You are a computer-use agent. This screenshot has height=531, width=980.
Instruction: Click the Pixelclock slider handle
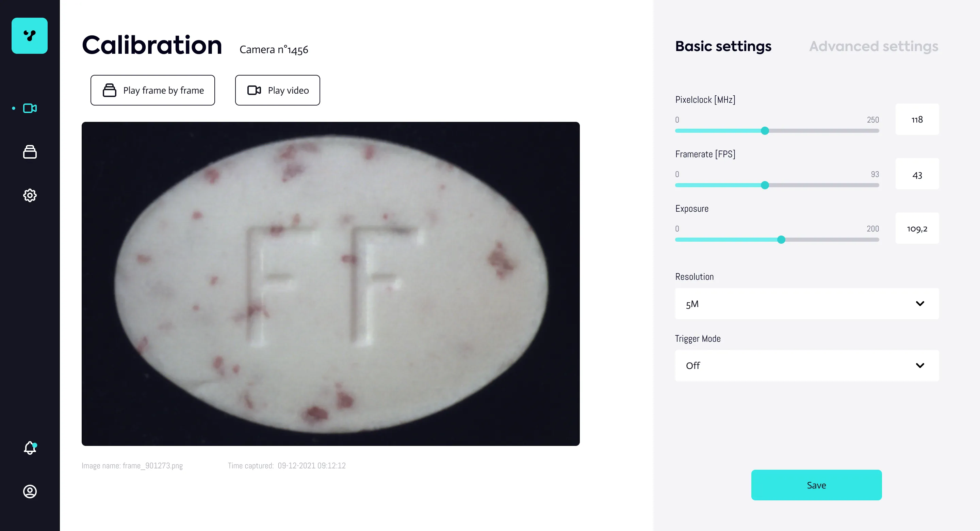765,131
